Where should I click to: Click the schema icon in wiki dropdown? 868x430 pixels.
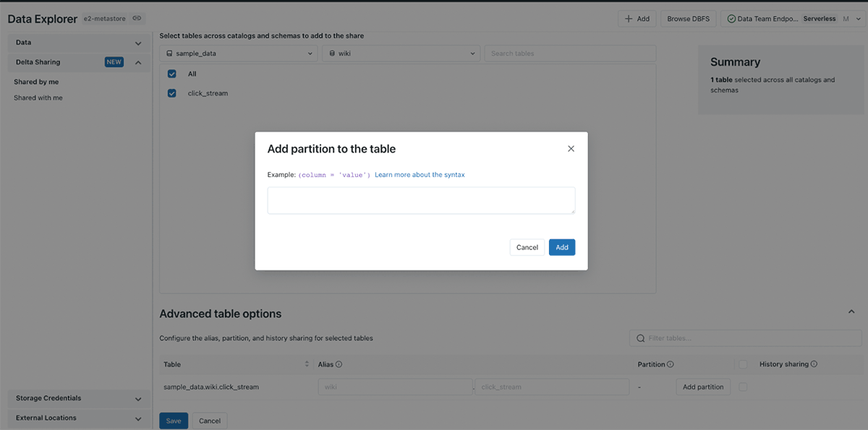332,53
